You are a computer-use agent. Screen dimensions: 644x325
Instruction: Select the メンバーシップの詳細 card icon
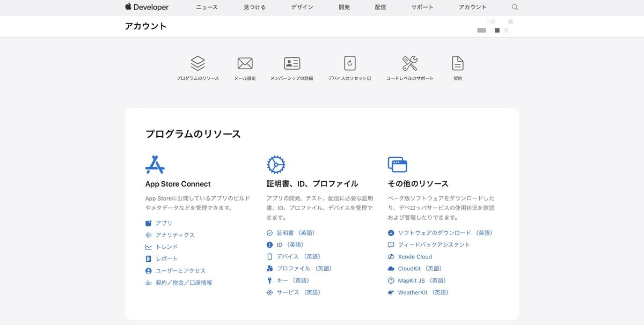pyautogui.click(x=292, y=63)
